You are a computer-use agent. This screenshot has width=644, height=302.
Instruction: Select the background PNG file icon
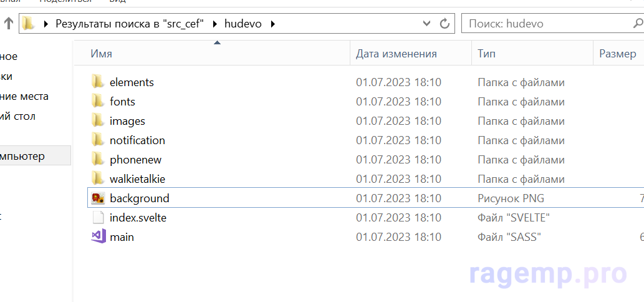point(97,198)
